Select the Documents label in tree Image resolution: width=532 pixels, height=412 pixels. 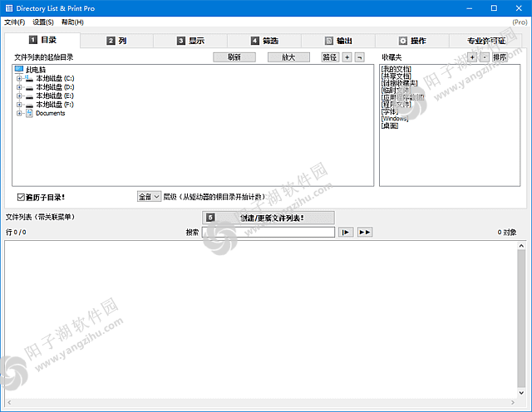click(x=50, y=113)
